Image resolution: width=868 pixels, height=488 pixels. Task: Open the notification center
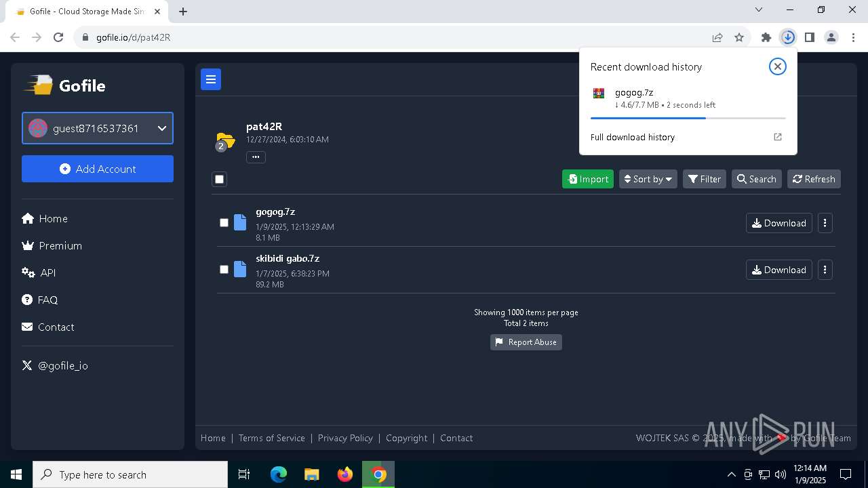[x=846, y=474]
